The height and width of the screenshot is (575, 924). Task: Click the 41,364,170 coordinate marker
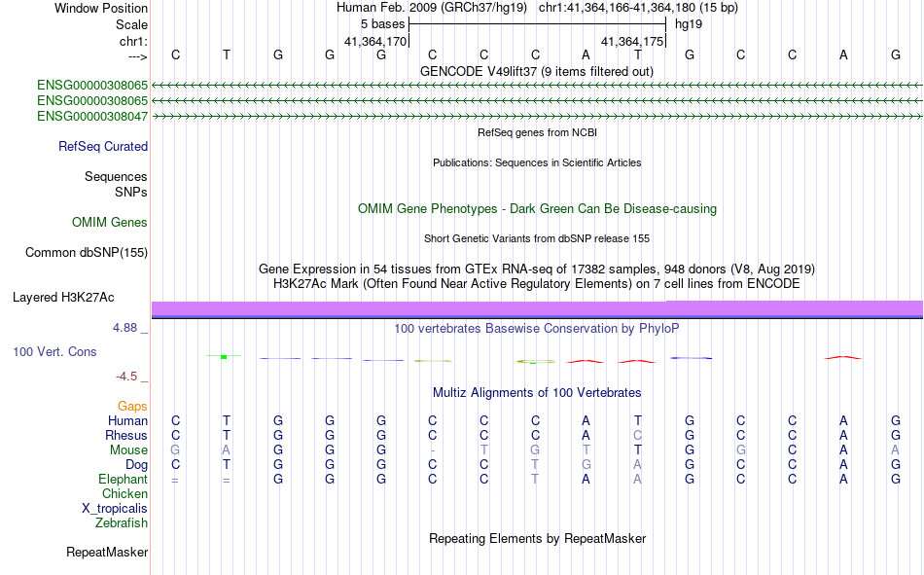click(x=375, y=41)
